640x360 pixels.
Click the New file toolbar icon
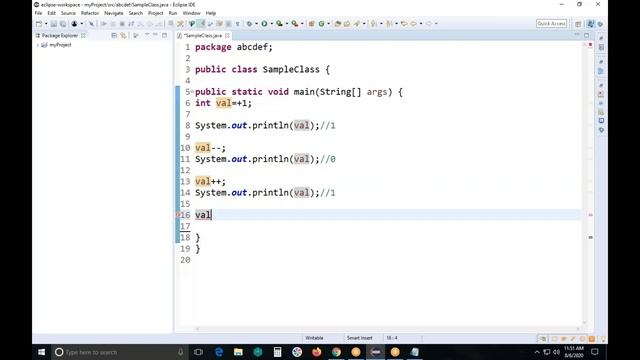pos(39,24)
